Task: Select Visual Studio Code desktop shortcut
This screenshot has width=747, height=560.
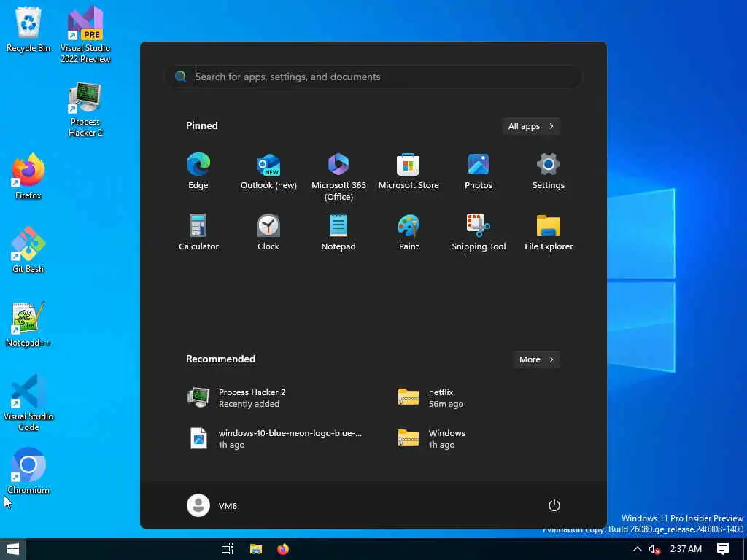Action: click(x=28, y=402)
